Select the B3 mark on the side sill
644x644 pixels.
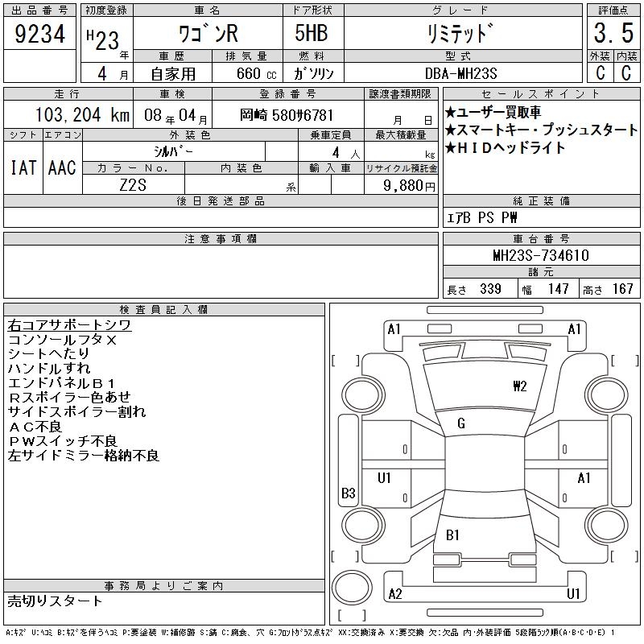tap(349, 493)
